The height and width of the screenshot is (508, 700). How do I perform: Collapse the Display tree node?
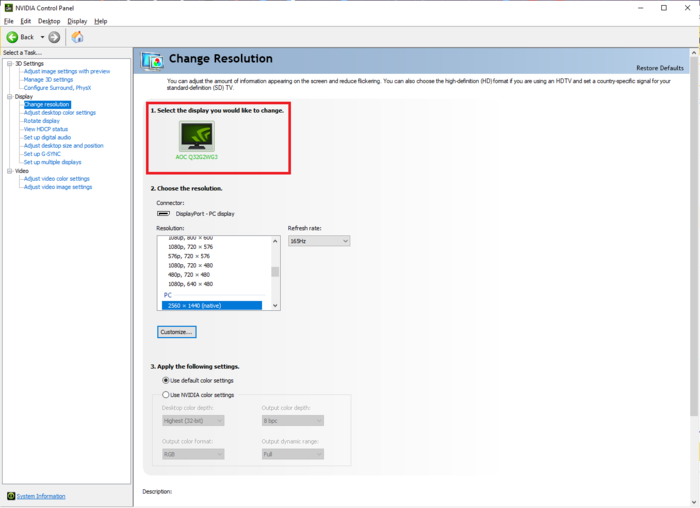9,96
